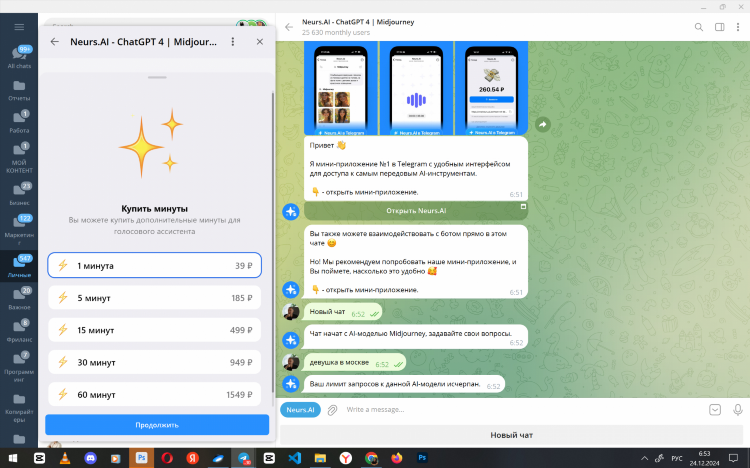Search in the chat

pos(699,27)
